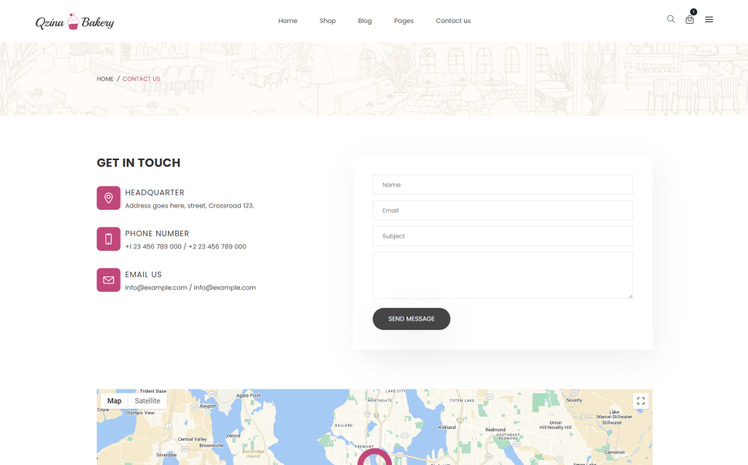Switch map to Satellite view
Image resolution: width=748 pixels, height=465 pixels.
pos(147,401)
